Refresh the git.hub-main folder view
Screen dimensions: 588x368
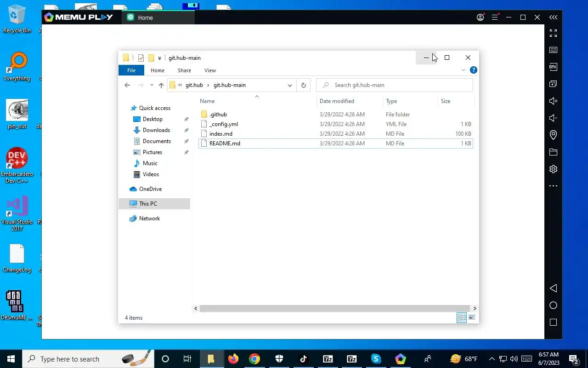click(x=303, y=85)
